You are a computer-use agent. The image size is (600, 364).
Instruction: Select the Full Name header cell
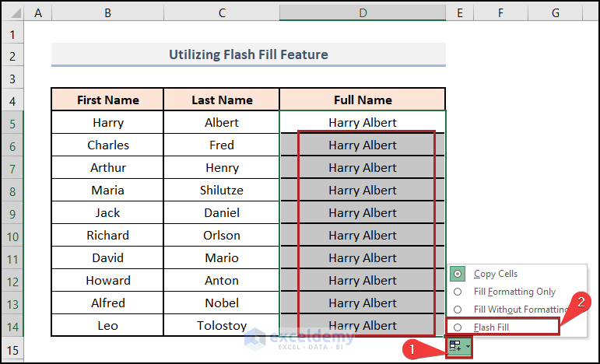click(x=362, y=100)
